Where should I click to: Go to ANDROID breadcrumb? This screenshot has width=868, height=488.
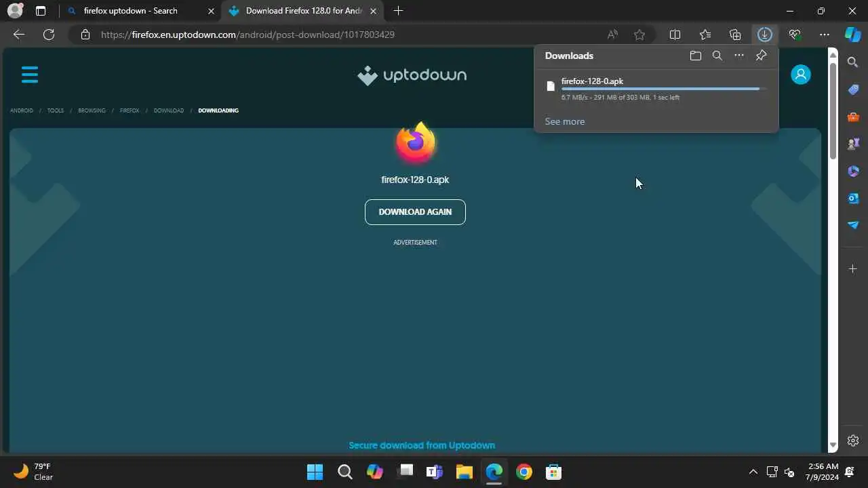click(x=22, y=110)
